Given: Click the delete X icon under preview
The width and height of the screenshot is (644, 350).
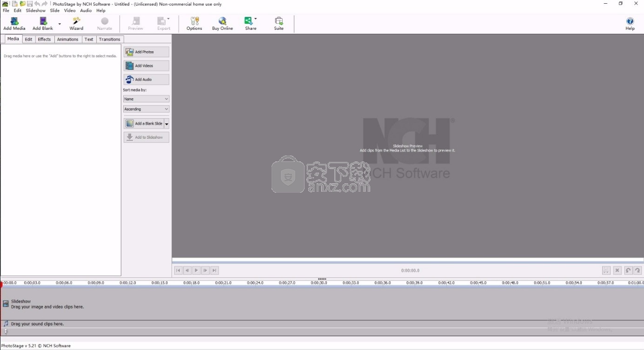Looking at the screenshot, I should (617, 270).
